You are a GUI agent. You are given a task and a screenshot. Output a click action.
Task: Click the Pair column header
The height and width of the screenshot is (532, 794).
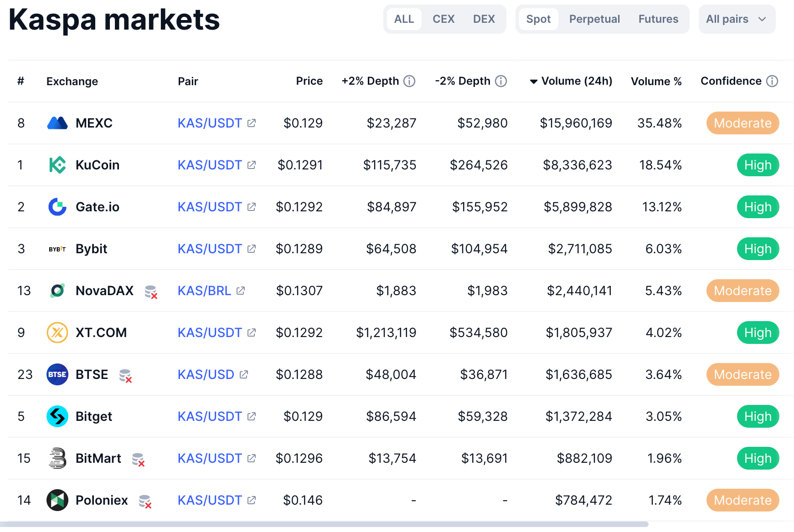[x=188, y=81]
